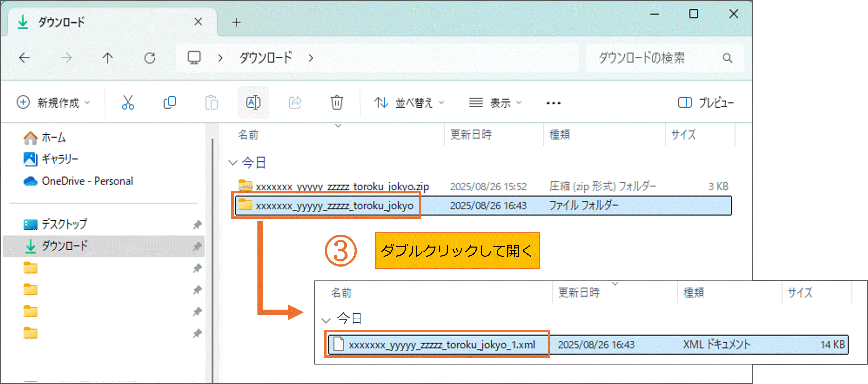Open the 新規作成 dropdown
Image resolution: width=868 pixels, height=384 pixels.
click(x=54, y=103)
